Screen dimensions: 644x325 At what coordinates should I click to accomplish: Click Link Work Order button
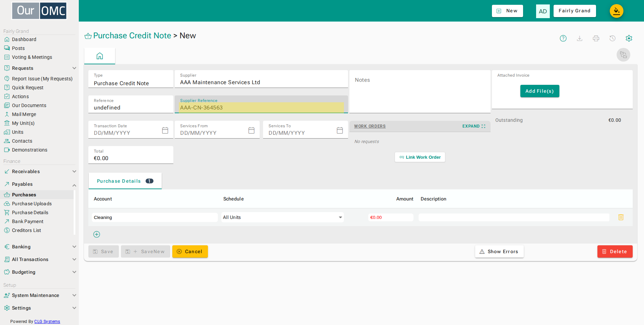tap(420, 157)
